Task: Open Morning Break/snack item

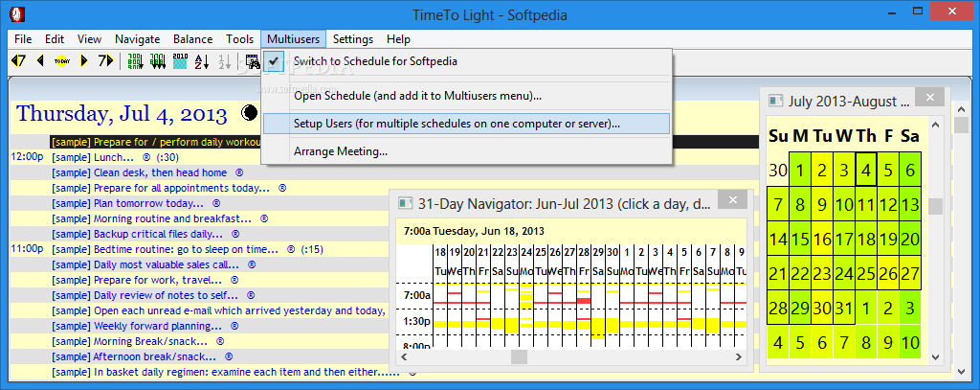Action: [129, 341]
